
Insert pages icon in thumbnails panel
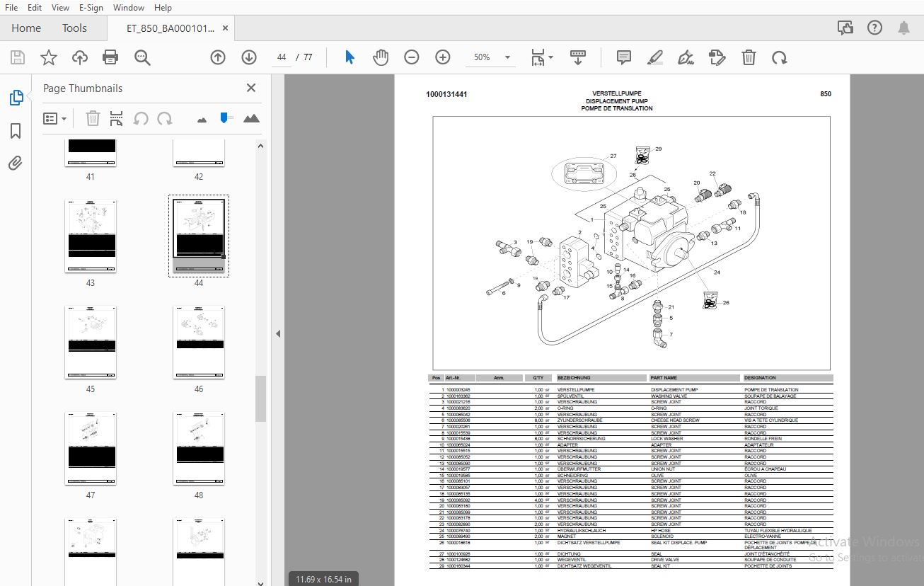coord(117,118)
